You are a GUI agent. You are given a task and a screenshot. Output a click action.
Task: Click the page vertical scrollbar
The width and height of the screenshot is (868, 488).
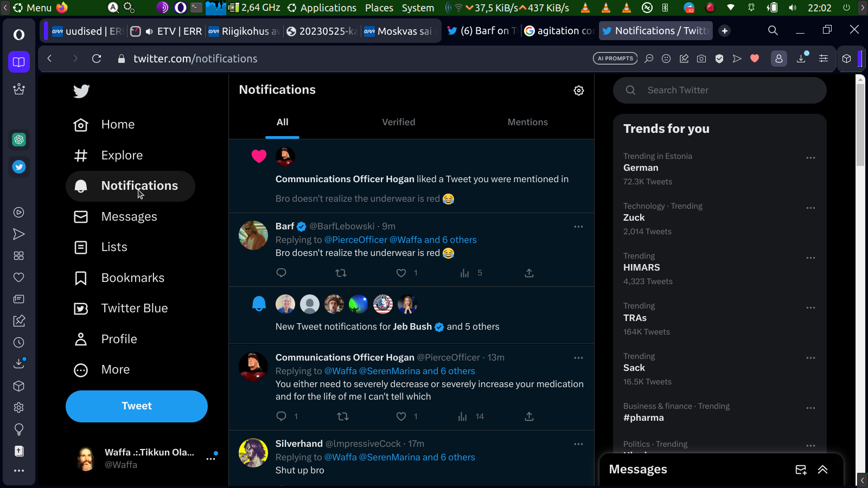(860, 125)
